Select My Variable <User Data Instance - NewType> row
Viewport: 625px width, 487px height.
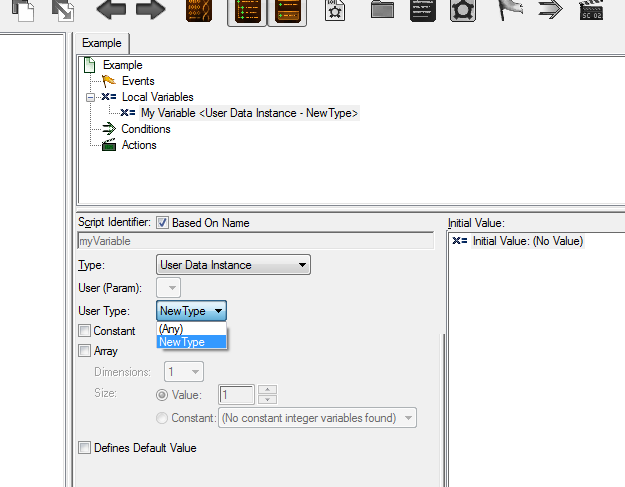(250, 113)
